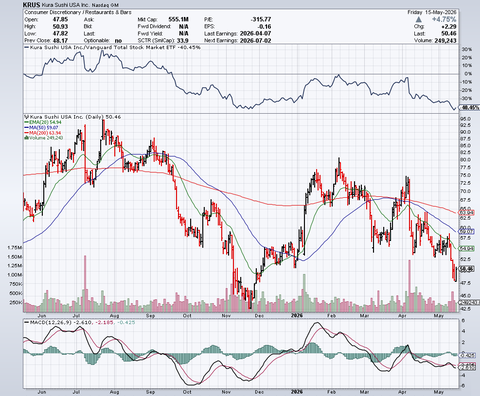Click the High value 50.93
Screen dimensions: 480x396
(x=60, y=26)
